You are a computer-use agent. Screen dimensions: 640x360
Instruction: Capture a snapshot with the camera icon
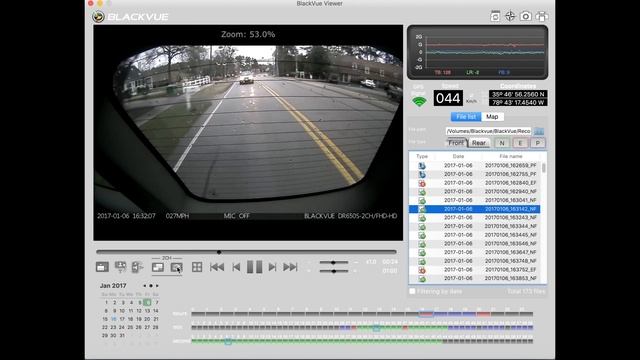click(x=526, y=16)
